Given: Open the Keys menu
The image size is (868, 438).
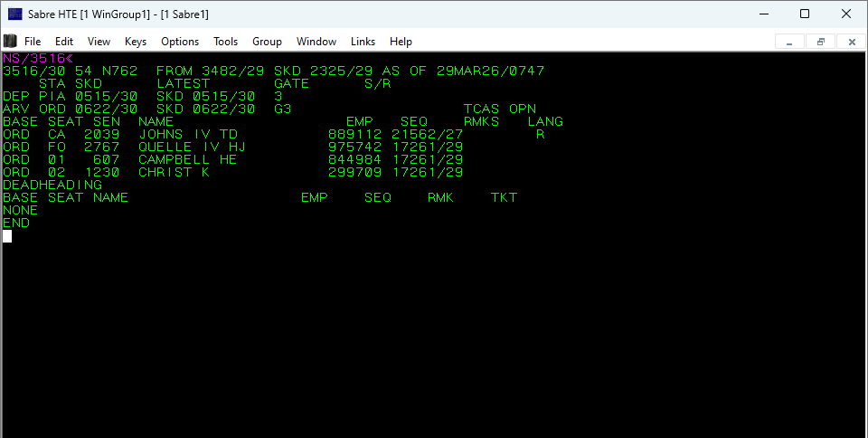Looking at the screenshot, I should click(x=136, y=42).
